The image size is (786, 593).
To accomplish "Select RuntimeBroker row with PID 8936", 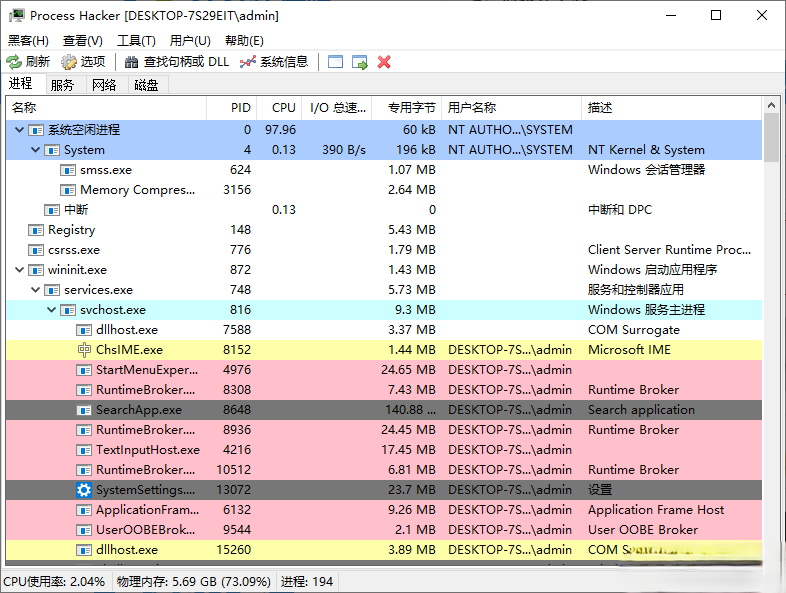I will (384, 430).
